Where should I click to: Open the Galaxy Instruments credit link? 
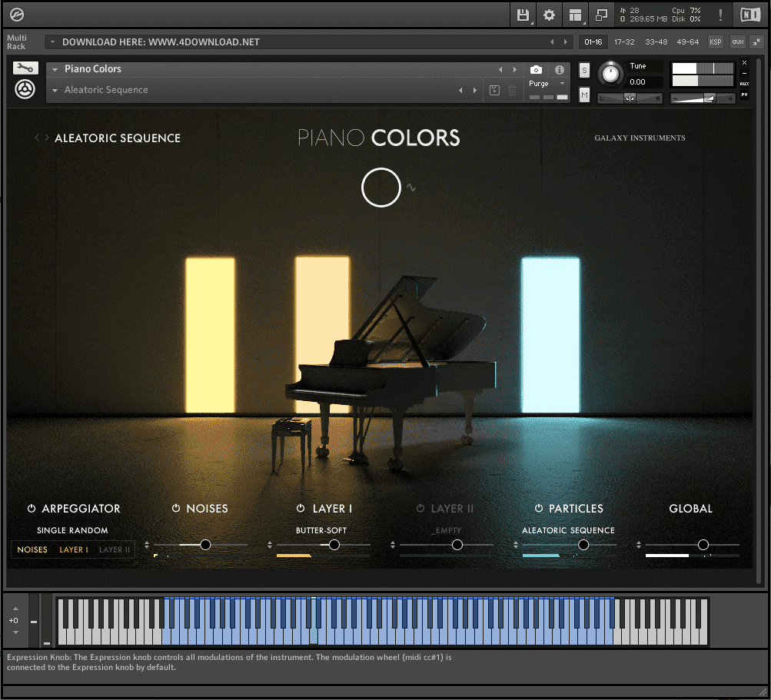(x=640, y=138)
